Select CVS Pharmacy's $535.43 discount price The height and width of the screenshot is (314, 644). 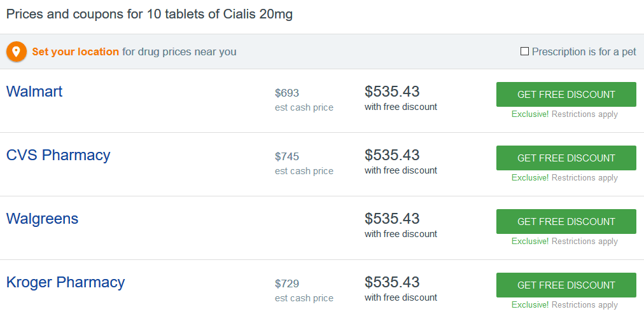(x=392, y=155)
